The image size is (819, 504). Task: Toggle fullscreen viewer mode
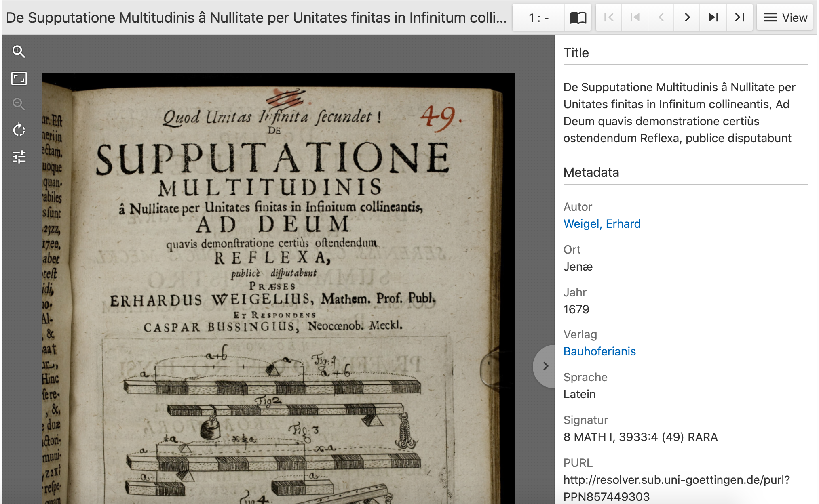click(19, 78)
